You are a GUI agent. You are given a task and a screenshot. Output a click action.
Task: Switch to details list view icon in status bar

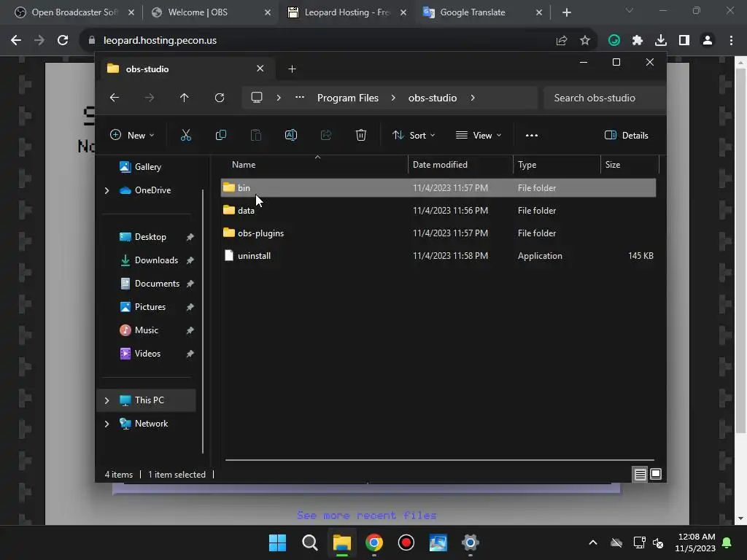pos(640,474)
